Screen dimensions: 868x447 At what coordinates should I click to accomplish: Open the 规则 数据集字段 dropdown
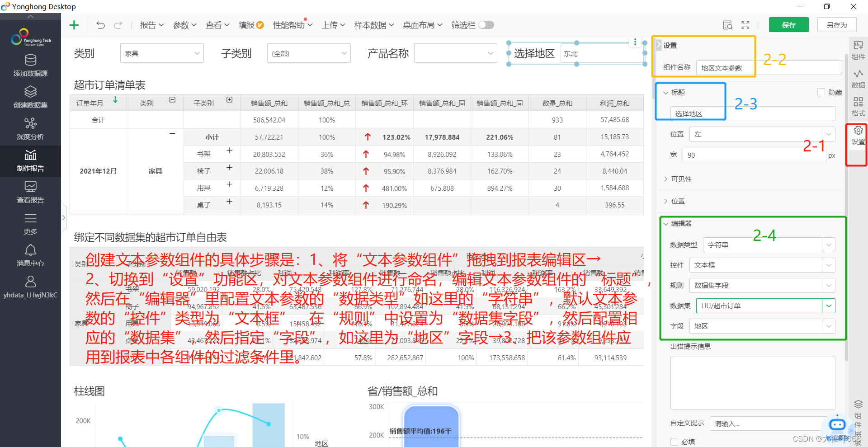(x=762, y=286)
